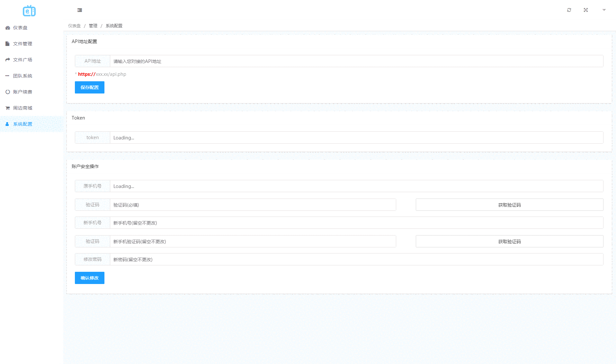
Task: Click the refresh icon in header
Action: point(569,10)
